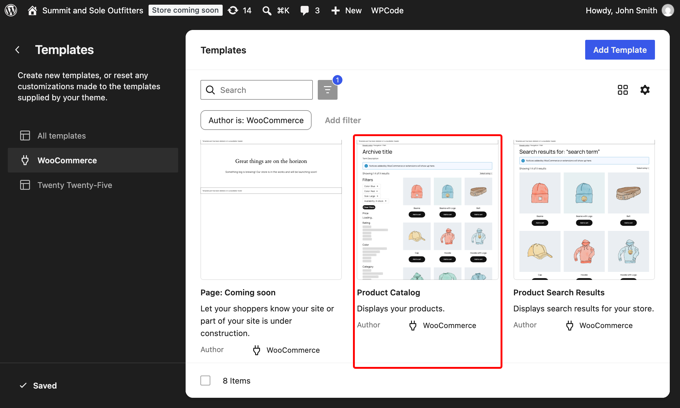Click the WooCommerce plug icon in the sidebar
Image resolution: width=680 pixels, height=408 pixels.
point(25,160)
